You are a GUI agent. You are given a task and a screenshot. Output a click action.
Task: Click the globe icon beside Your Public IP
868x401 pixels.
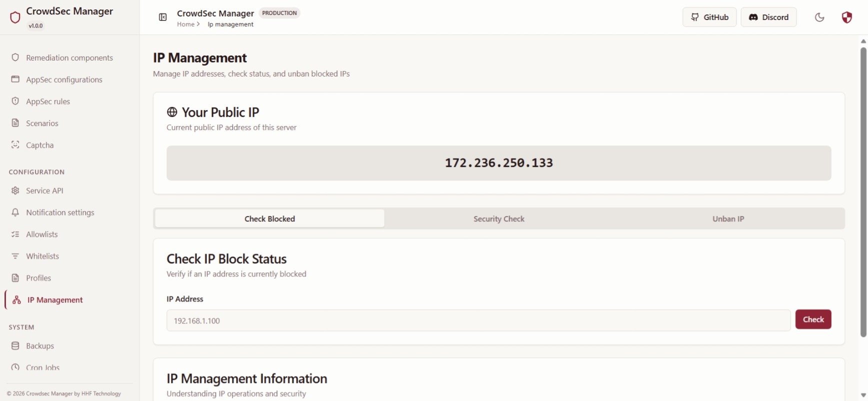point(172,112)
